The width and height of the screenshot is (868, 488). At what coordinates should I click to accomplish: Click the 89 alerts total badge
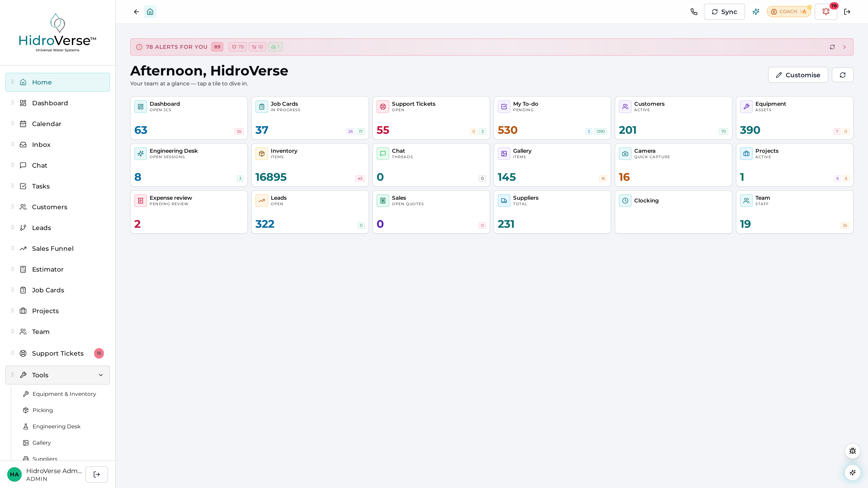[217, 47]
